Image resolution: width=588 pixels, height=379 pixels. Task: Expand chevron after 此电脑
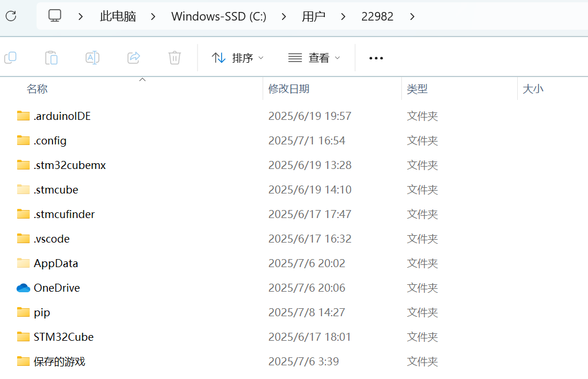[152, 17]
